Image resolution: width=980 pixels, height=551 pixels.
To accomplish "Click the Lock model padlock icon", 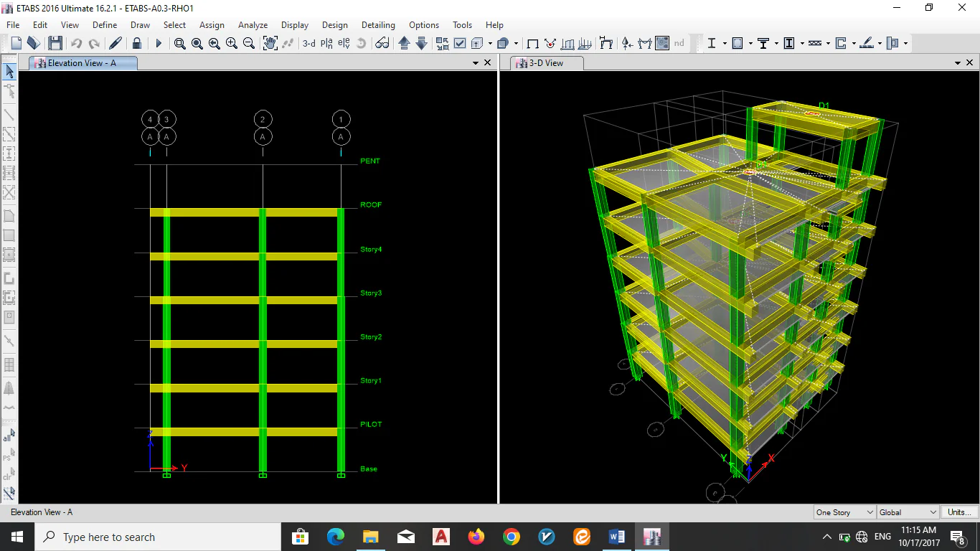I will (136, 44).
